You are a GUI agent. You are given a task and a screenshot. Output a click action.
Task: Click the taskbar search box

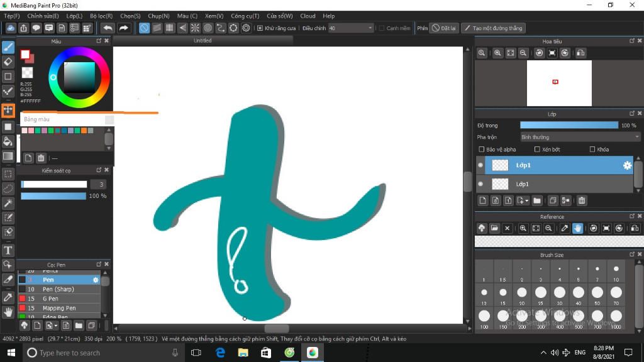(104, 353)
